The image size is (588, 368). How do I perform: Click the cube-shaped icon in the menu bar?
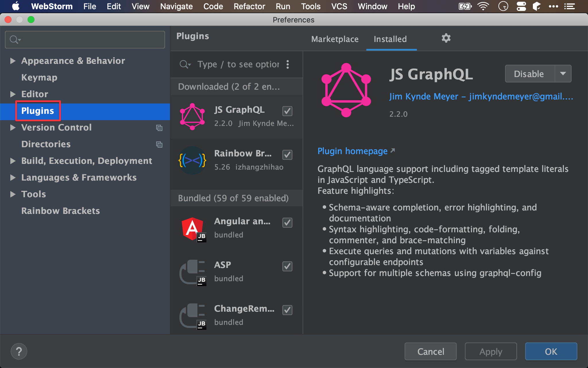(537, 6)
